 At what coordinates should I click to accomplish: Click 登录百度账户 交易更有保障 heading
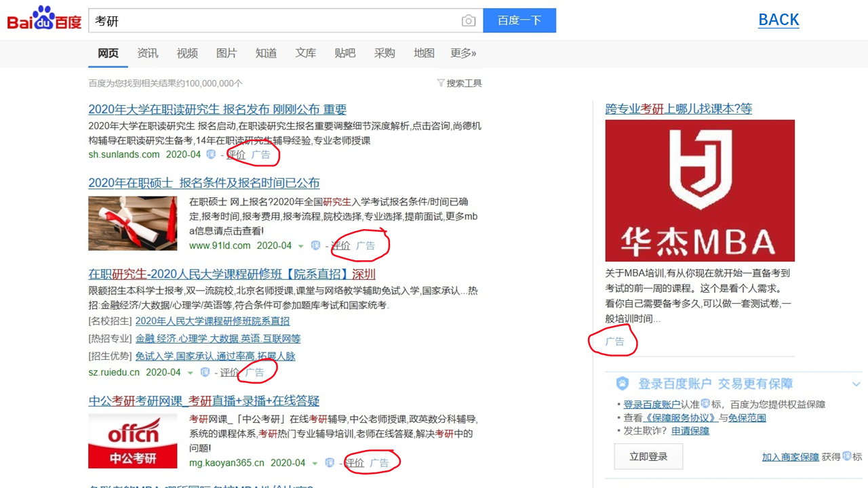click(715, 384)
